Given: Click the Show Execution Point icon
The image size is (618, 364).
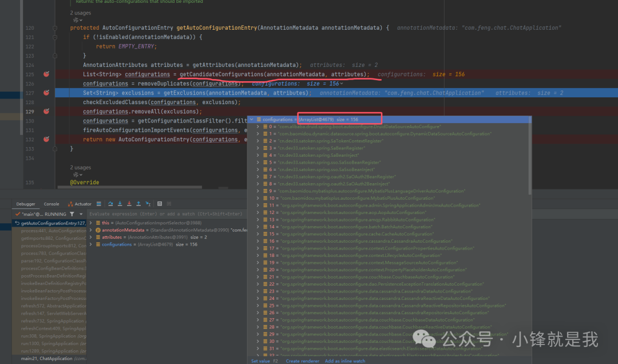Looking at the screenshot, I should (99, 204).
